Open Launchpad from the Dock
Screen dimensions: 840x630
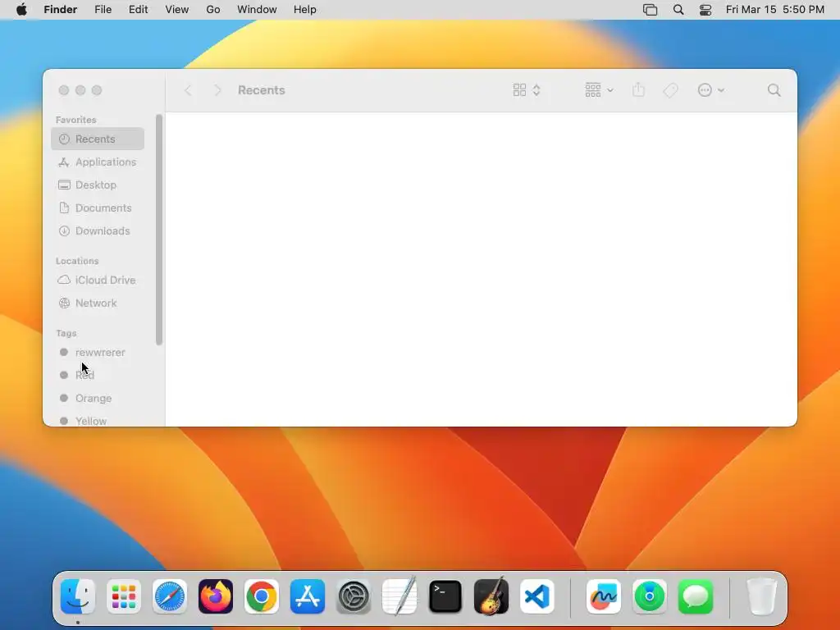[x=124, y=596]
